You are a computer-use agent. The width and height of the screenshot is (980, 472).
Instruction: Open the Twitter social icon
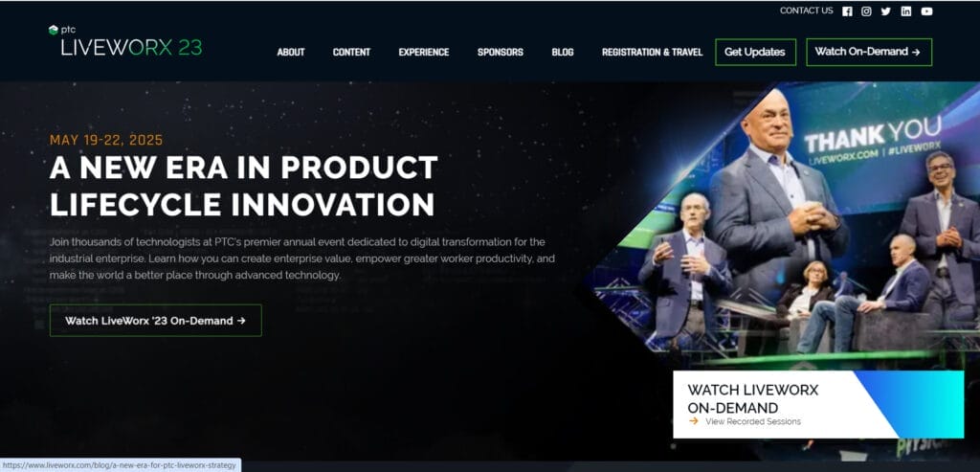click(885, 11)
